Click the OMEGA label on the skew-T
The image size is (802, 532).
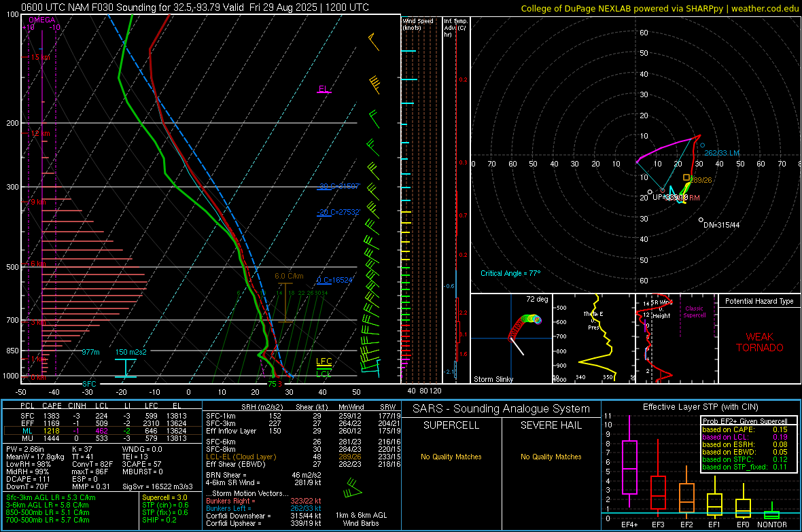click(41, 20)
